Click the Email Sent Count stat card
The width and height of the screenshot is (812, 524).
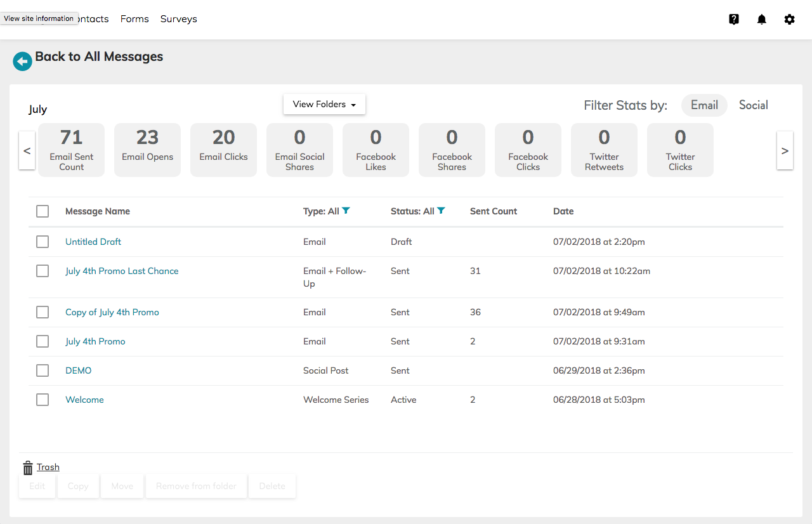(71, 150)
